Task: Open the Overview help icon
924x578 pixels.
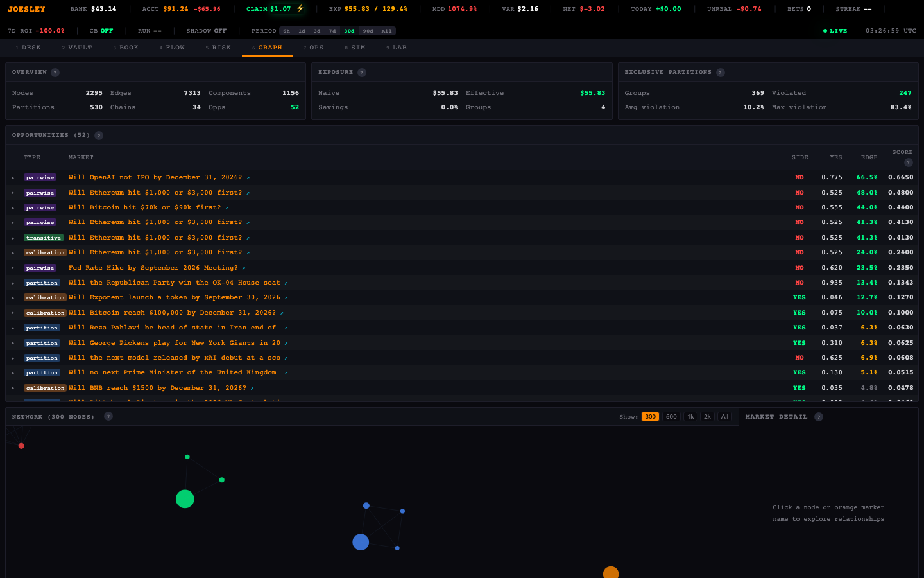Action: pyautogui.click(x=55, y=73)
